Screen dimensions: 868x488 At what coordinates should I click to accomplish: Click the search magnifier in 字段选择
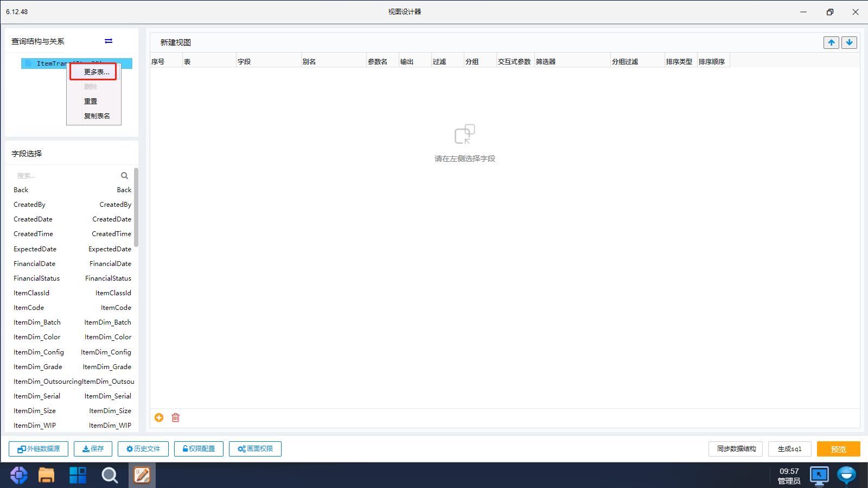tap(124, 175)
